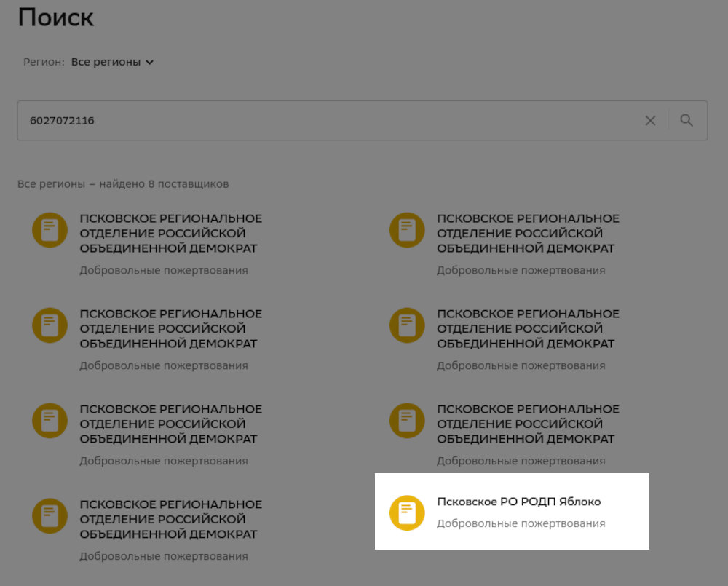Select the Псковское РО РОДП Яблоко title
Image resolution: width=728 pixels, height=586 pixels.
[518, 502]
